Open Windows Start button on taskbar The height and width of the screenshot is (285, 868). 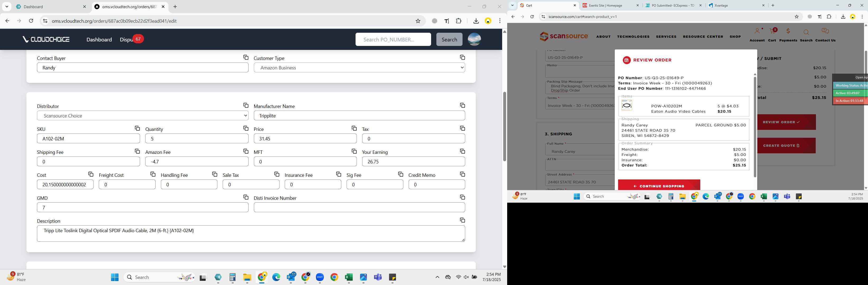(115, 277)
